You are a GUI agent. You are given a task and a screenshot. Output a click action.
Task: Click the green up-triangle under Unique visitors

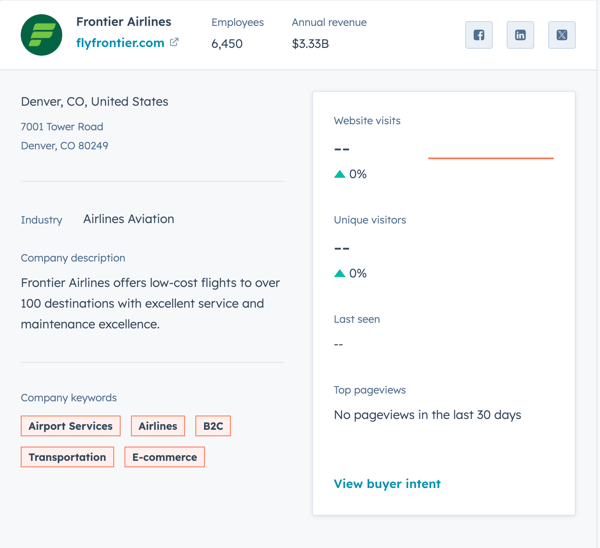[339, 273]
